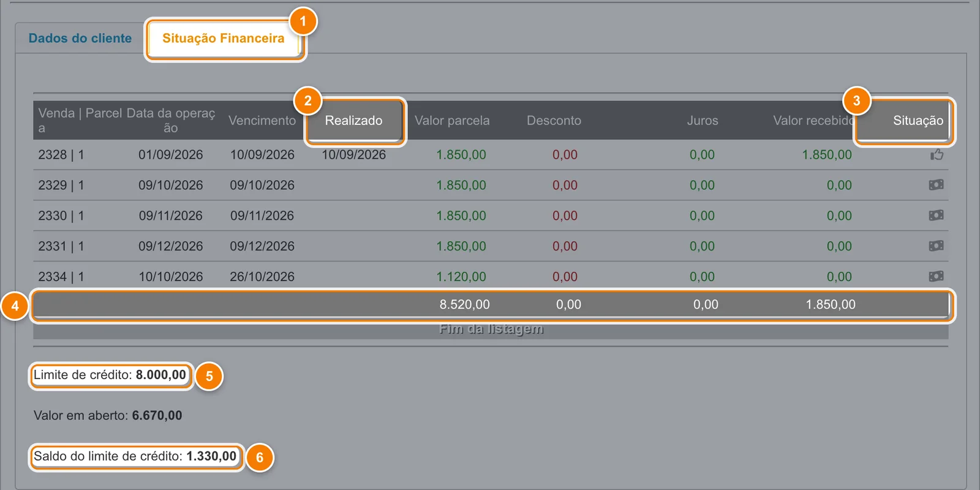Click the Vencimento date in row 2329
The image size is (980, 490).
click(x=262, y=185)
